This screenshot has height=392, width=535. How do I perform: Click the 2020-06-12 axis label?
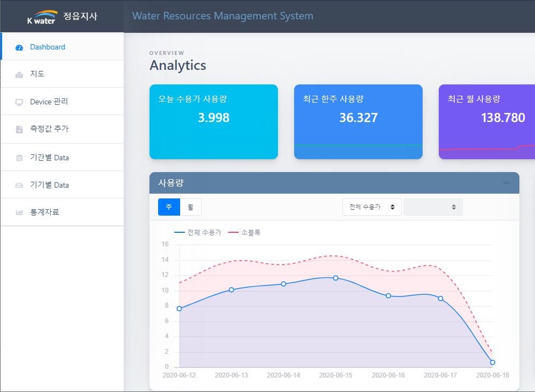coord(179,375)
